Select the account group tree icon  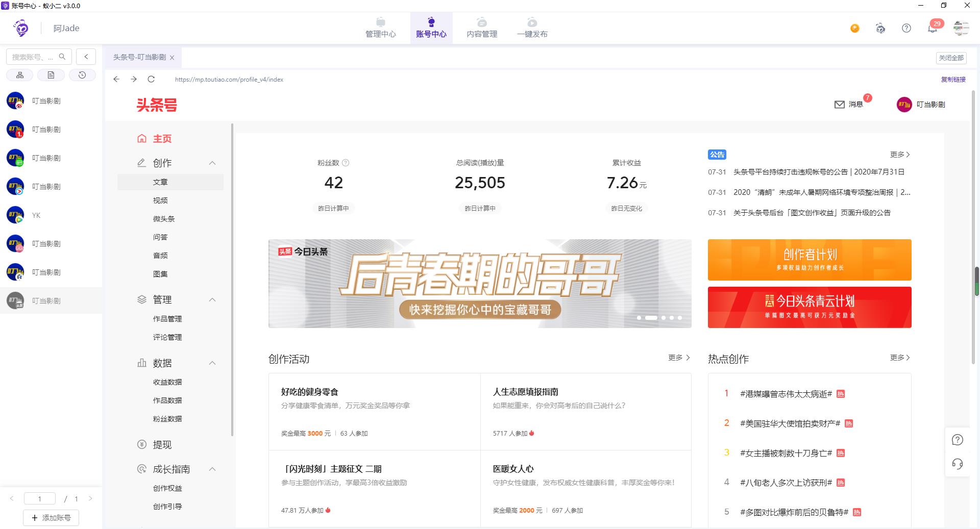click(x=19, y=74)
